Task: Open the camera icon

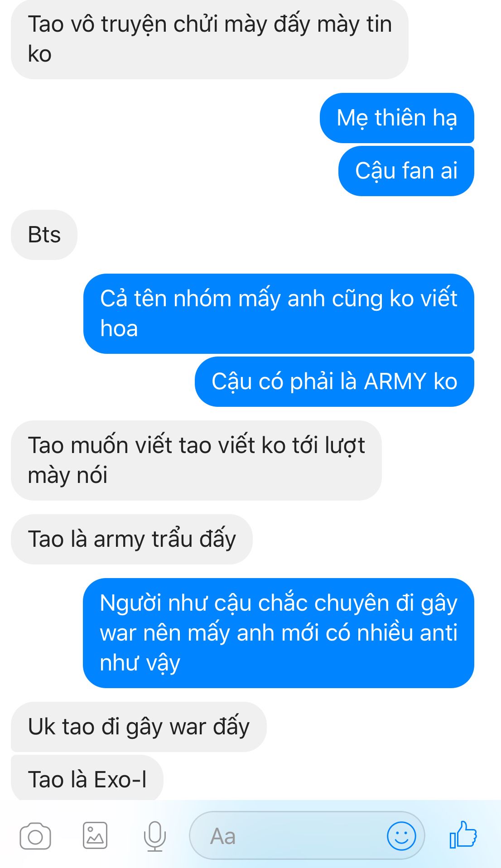Action: [35, 836]
